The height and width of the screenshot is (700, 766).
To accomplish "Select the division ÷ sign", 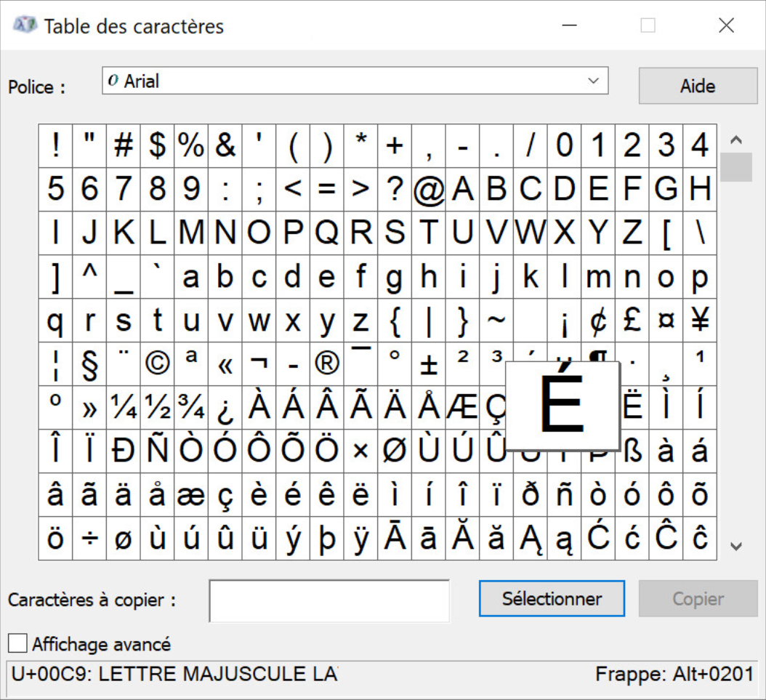I will [89, 539].
